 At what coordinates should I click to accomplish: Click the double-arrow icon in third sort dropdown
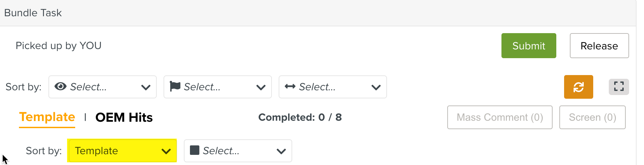(x=290, y=87)
